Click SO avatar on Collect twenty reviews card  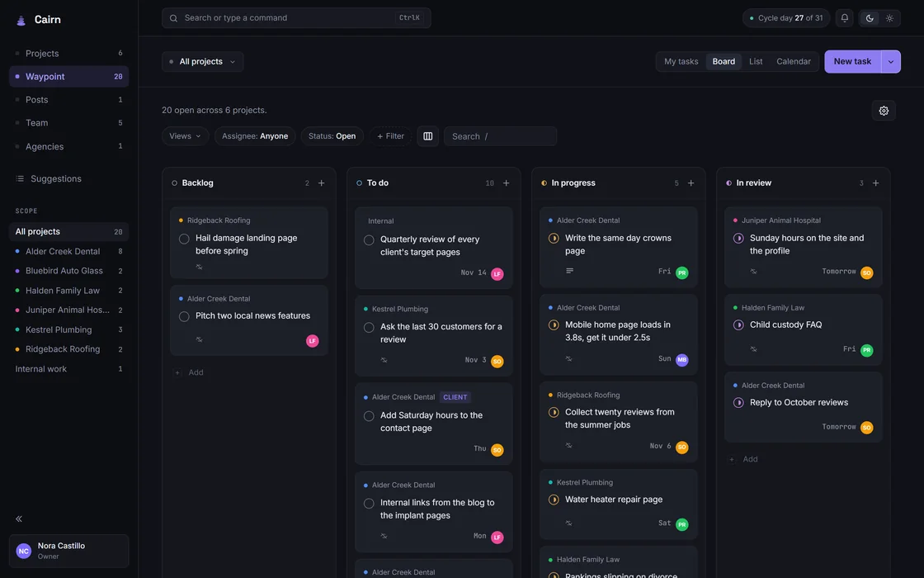tap(681, 447)
